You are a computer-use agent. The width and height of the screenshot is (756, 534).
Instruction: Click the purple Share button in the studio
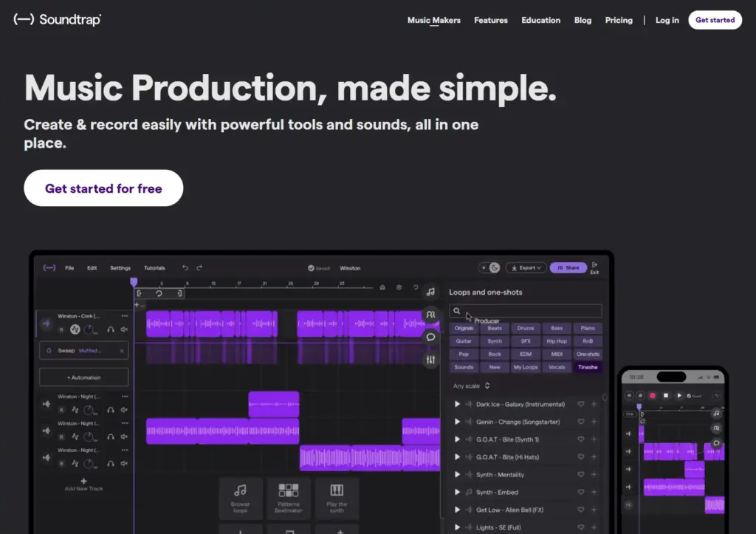tap(568, 267)
